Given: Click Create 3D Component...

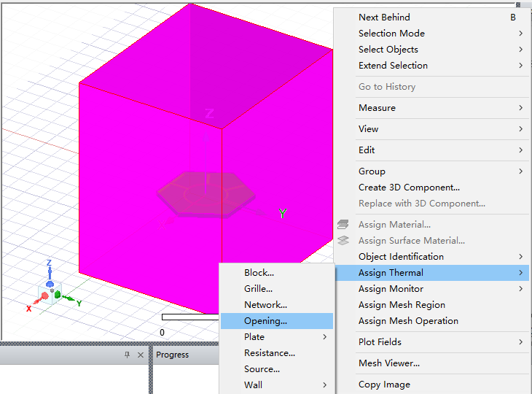Looking at the screenshot, I should [409, 188].
